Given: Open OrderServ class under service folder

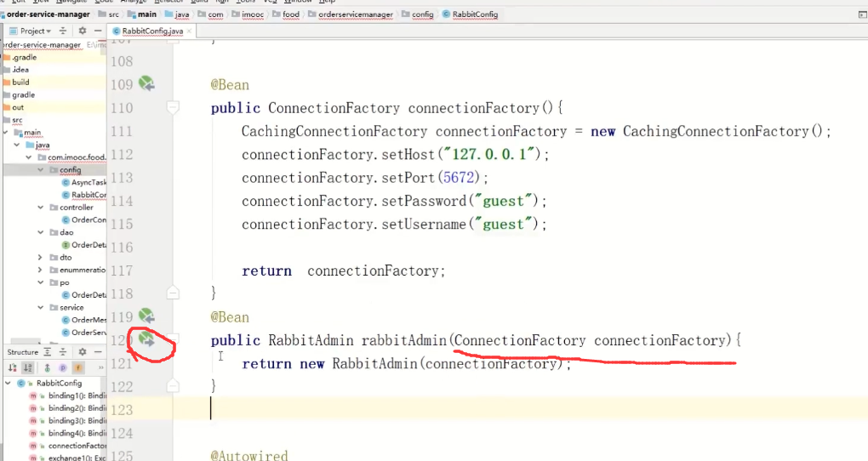Looking at the screenshot, I should pyautogui.click(x=84, y=333).
